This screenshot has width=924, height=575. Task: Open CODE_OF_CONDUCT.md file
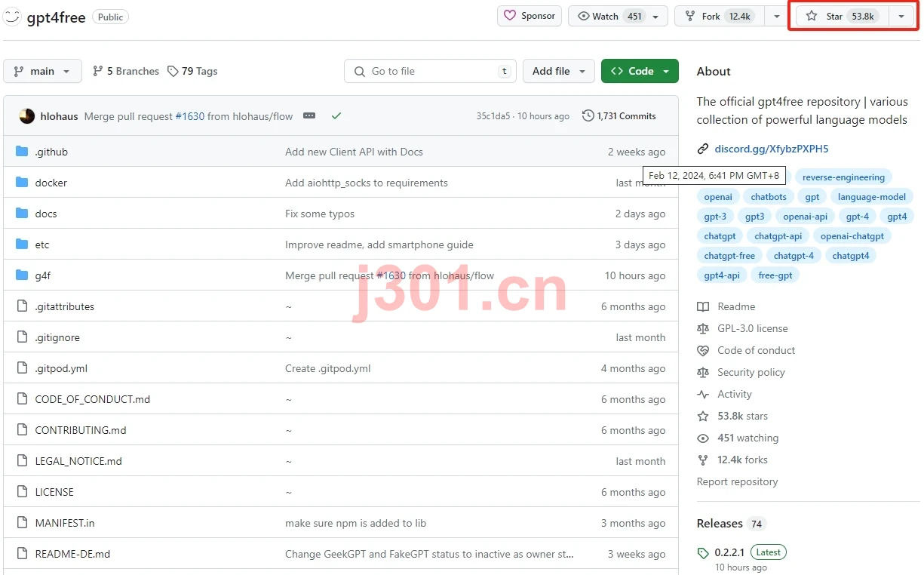coord(93,399)
